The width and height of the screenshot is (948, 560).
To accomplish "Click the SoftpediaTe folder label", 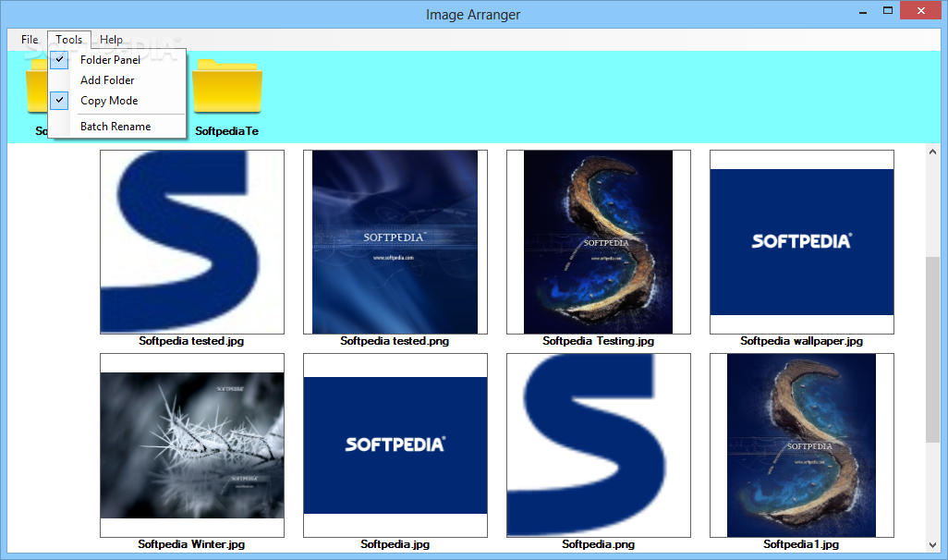I will [226, 130].
